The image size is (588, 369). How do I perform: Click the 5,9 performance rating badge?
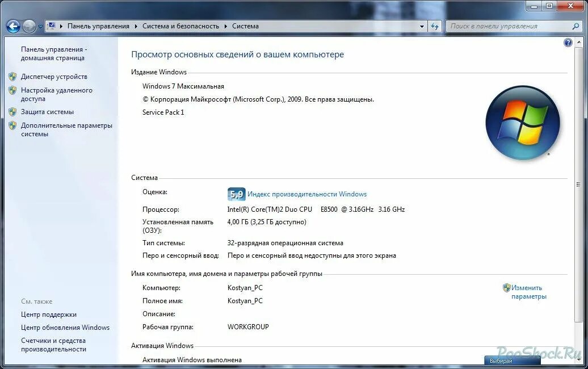point(236,194)
